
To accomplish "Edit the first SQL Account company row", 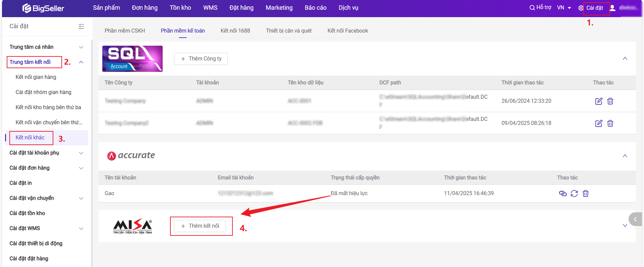I will point(598,101).
